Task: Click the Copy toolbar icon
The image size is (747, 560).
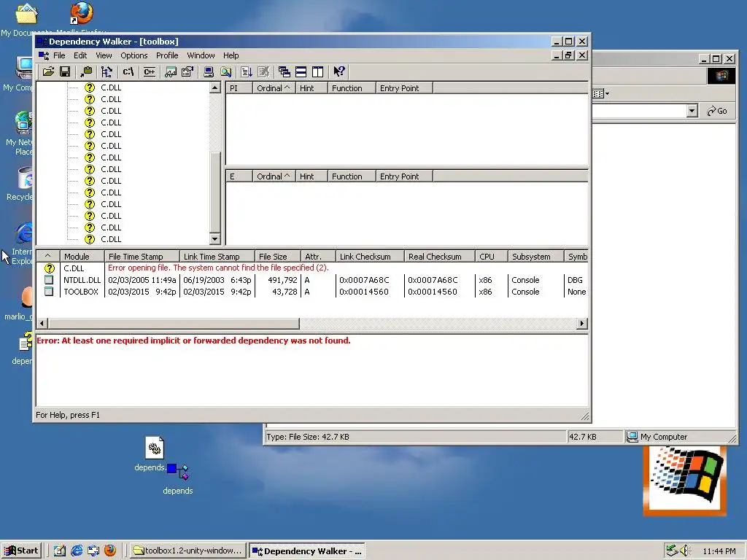Action: pyautogui.click(x=86, y=72)
